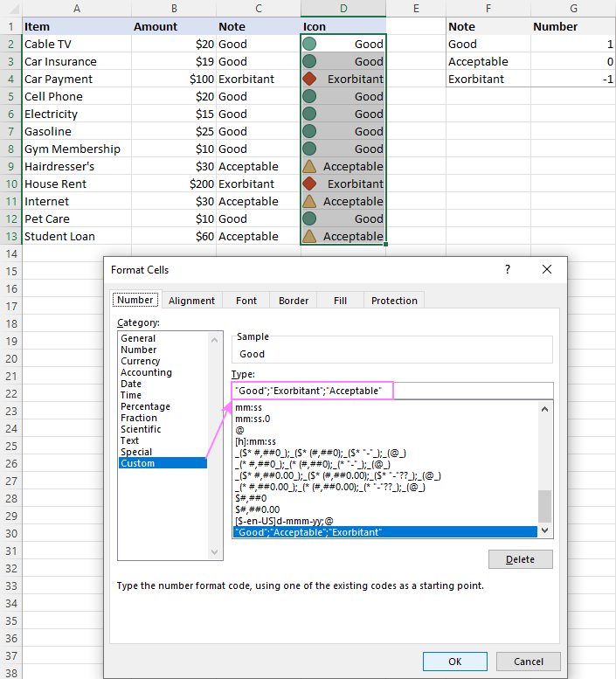This screenshot has height=679, width=616.
Task: Select the [h]:mm:ss format code
Action: click(x=255, y=441)
